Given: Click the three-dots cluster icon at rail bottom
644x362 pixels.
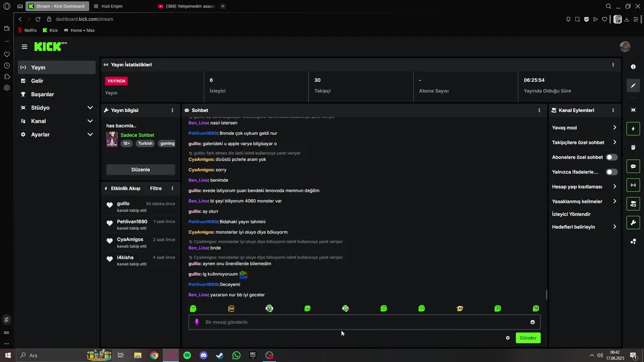Looking at the screenshot, I should pos(633,241).
